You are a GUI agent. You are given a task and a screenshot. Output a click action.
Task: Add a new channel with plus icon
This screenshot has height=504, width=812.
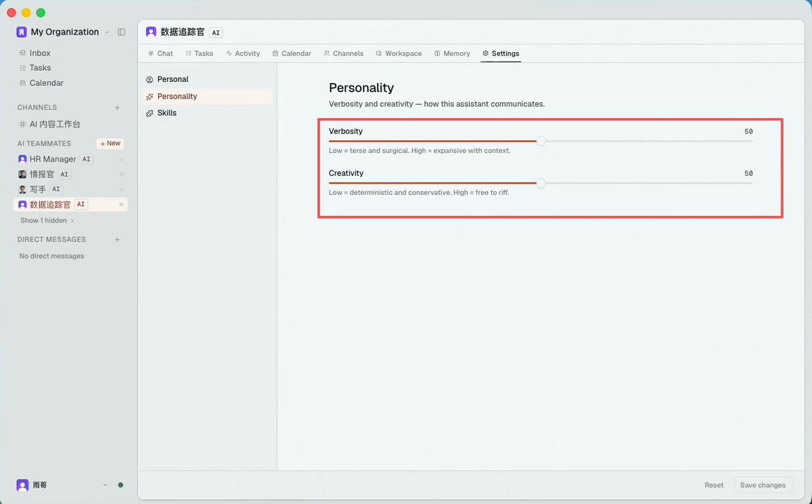(x=117, y=108)
